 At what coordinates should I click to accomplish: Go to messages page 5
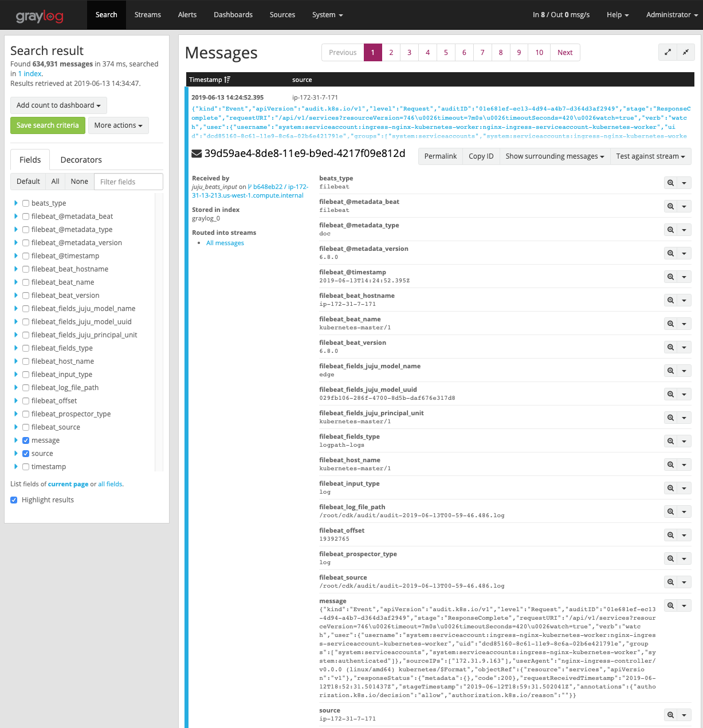click(446, 53)
